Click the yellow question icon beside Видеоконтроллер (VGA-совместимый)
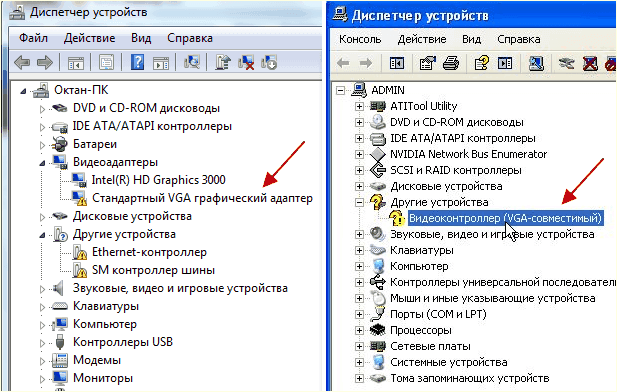The height and width of the screenshot is (392, 617). click(397, 218)
